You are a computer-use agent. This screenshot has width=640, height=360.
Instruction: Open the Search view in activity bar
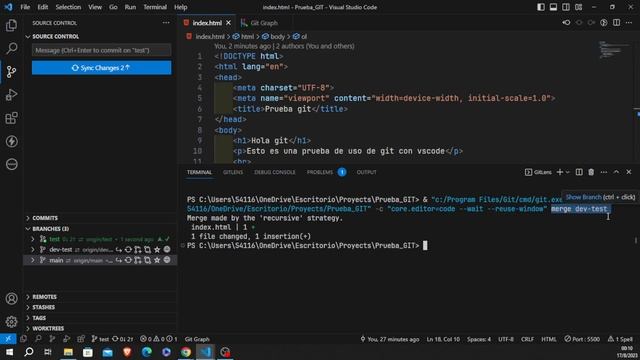click(11, 49)
